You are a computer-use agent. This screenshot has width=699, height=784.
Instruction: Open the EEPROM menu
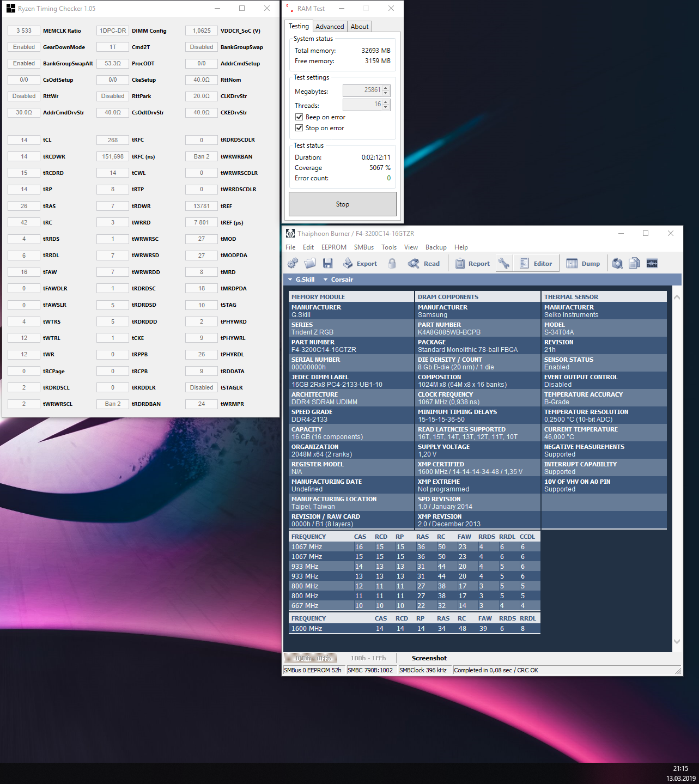[334, 247]
